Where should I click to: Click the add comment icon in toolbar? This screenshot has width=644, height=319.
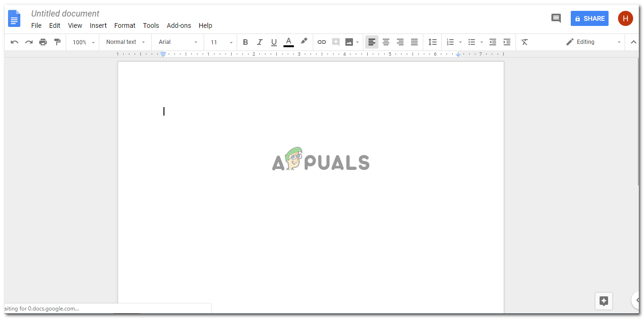click(336, 42)
